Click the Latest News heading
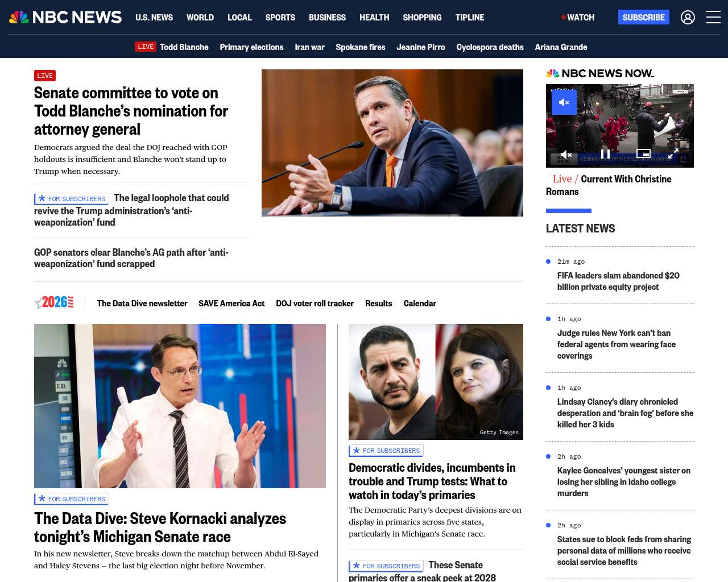 pyautogui.click(x=580, y=228)
